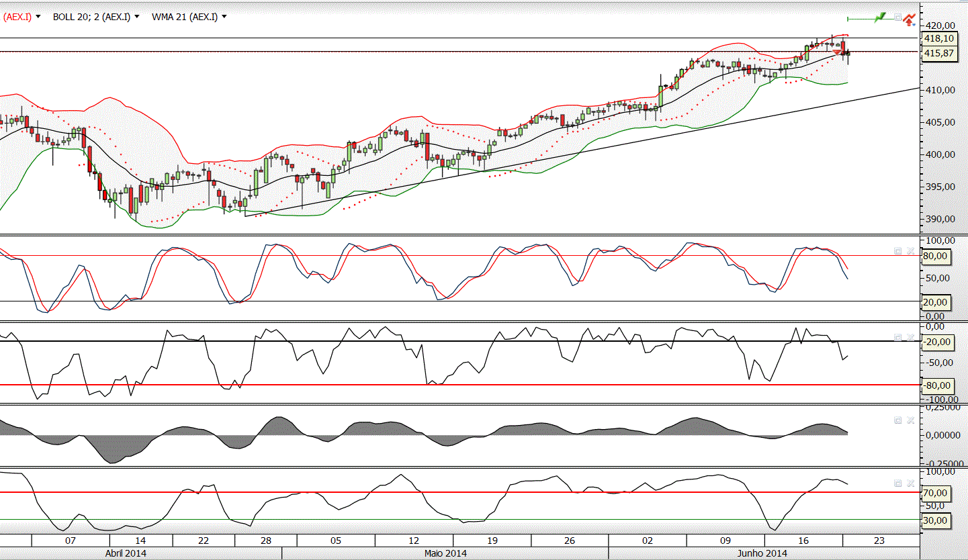Select the Maio 2014 month label
The width and height of the screenshot is (968, 560).
[x=444, y=553]
